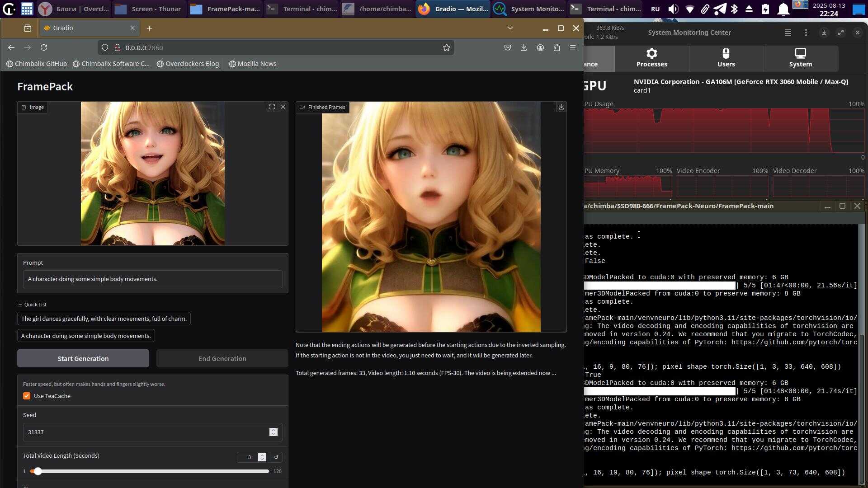Reload the Gradio page

point(44,47)
